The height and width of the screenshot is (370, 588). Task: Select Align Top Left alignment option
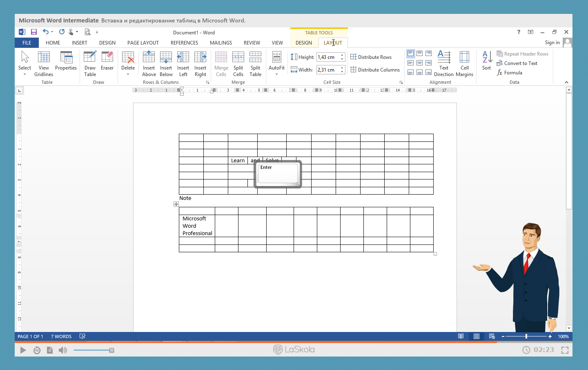coord(410,54)
